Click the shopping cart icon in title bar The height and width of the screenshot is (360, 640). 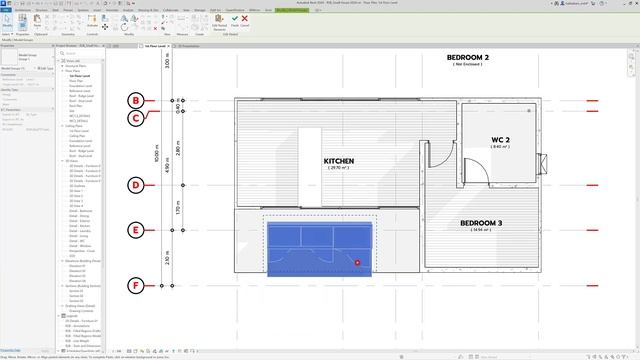click(x=593, y=3)
